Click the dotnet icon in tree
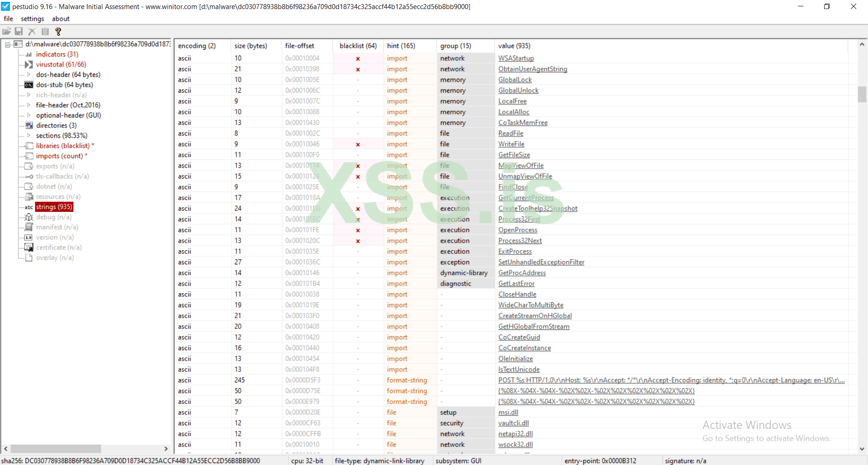This screenshot has width=868, height=465. 29,187
